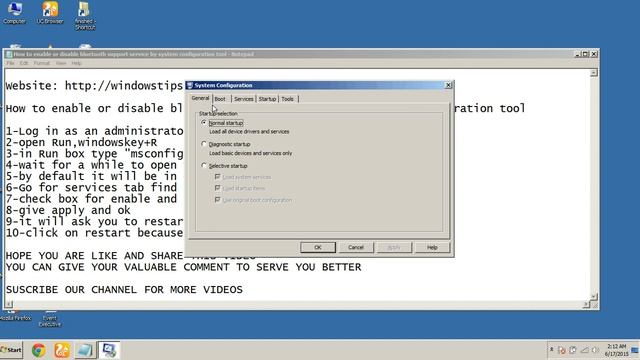640x360 pixels.
Task: Click 'Load basic devices and services only' text
Action: click(251, 153)
